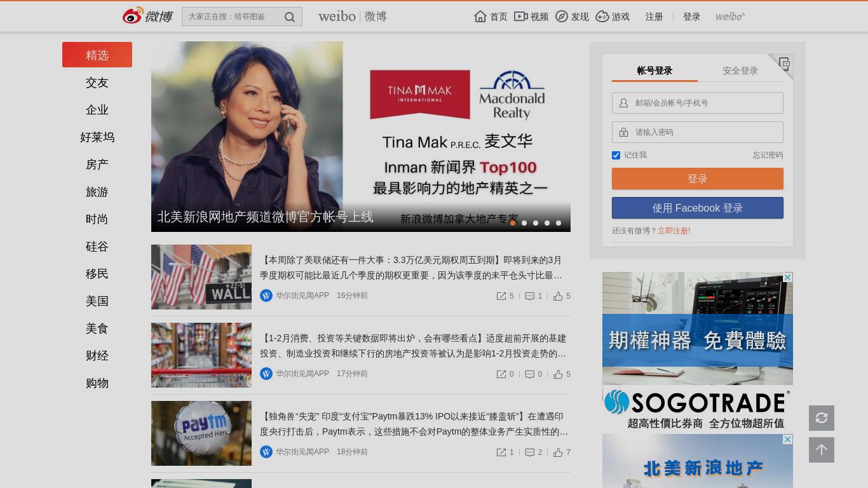
Task: Click 华尔街见闻APP avatar on 17分钟前 post
Action: click(266, 374)
